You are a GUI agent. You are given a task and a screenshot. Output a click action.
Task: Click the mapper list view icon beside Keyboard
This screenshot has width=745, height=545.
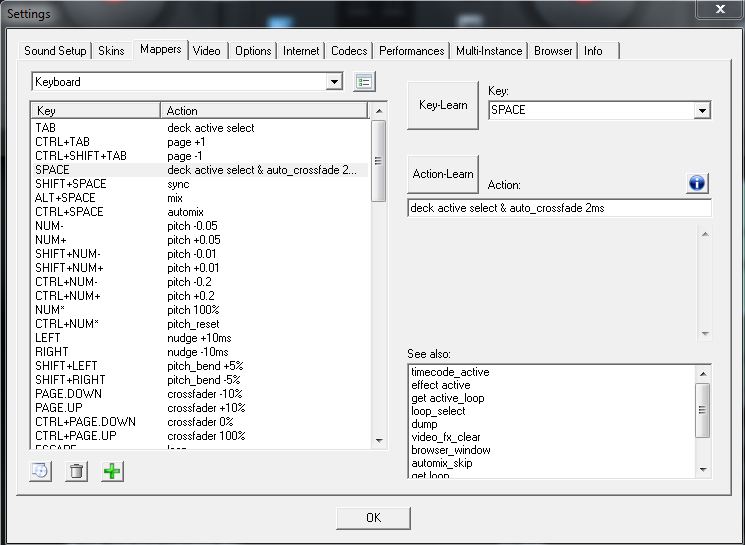pos(364,82)
